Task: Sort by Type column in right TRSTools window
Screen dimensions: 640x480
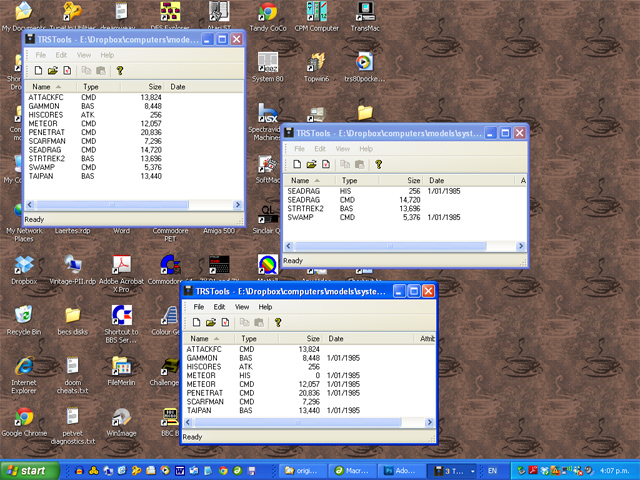Action: 358,180
